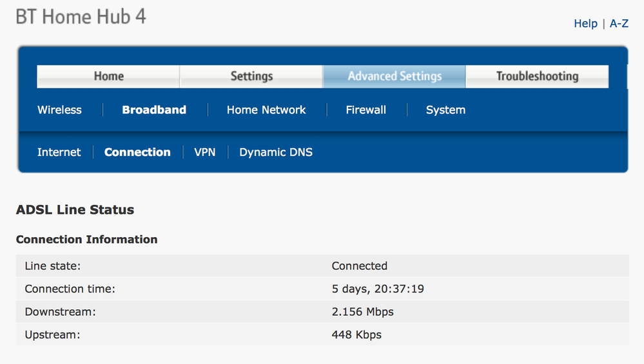Open the Wireless submenu
The width and height of the screenshot is (644, 364).
pos(59,110)
